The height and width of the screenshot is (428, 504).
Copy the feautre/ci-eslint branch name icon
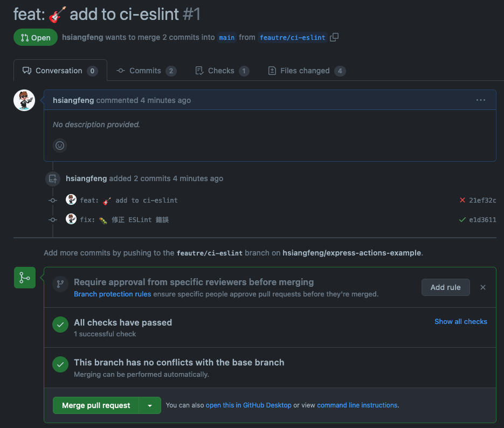[335, 37]
